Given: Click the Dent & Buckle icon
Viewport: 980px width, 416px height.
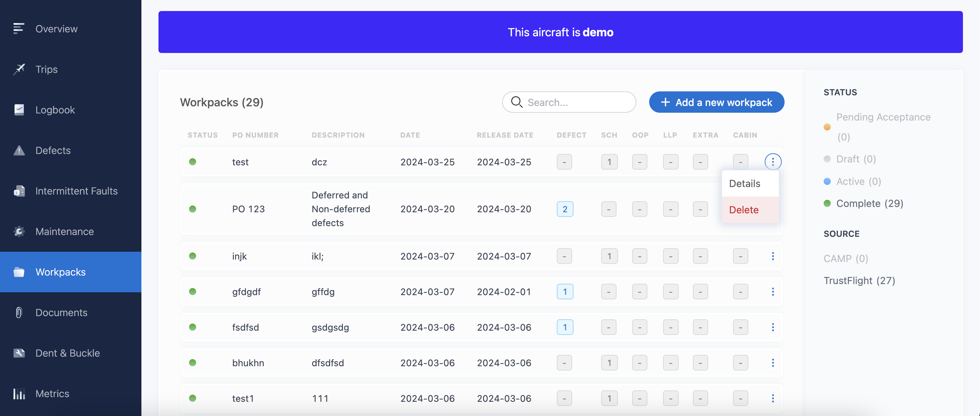Looking at the screenshot, I should (19, 353).
